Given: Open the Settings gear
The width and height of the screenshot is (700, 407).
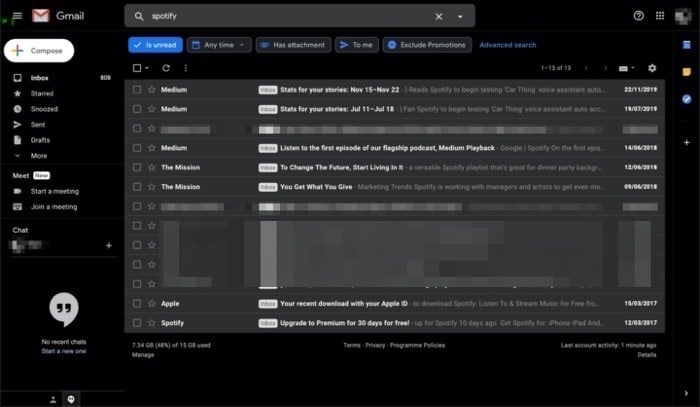Looking at the screenshot, I should tap(652, 68).
